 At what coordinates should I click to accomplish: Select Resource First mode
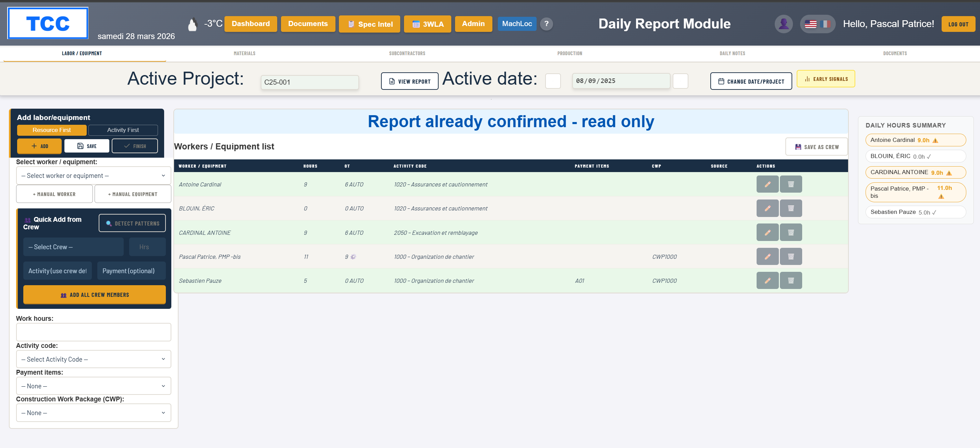(52, 130)
